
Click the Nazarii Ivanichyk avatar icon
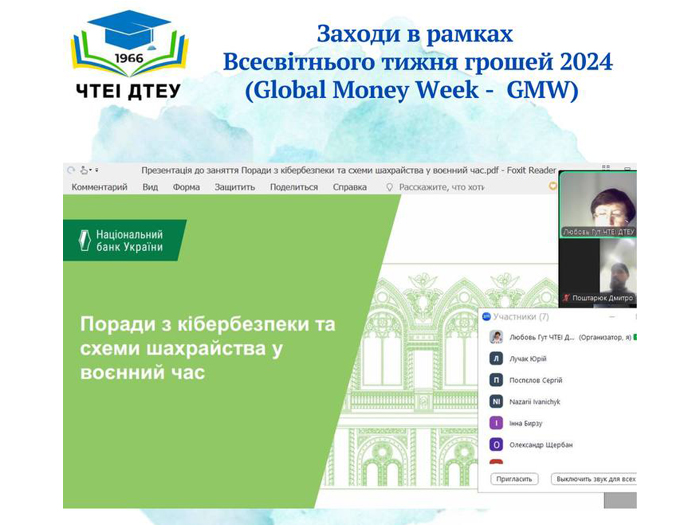(496, 401)
